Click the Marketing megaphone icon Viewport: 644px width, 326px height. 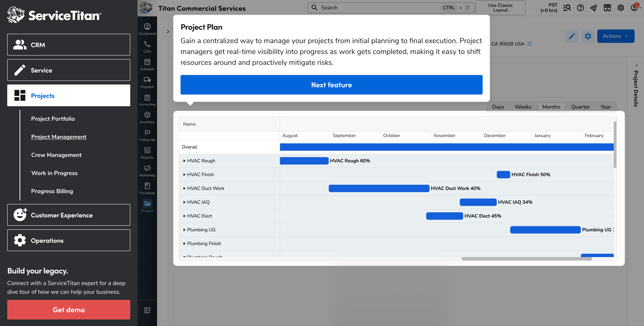pyautogui.click(x=147, y=171)
